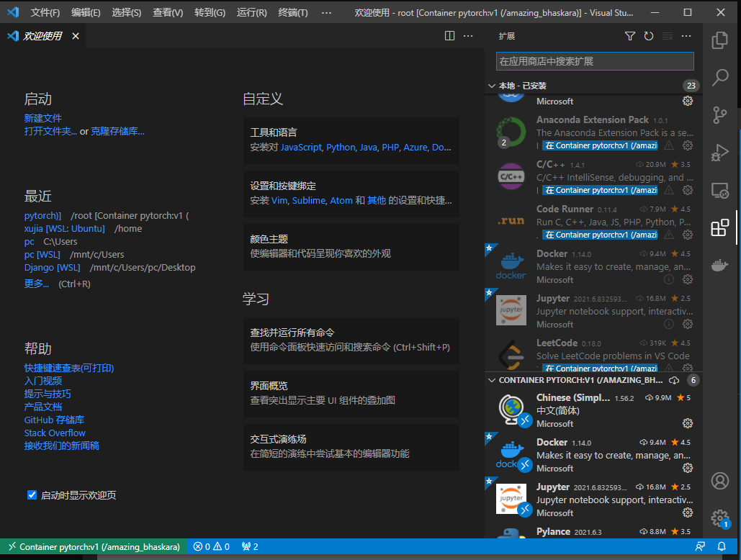The width and height of the screenshot is (741, 560).
Task: Open manage gear for container Jupyter extension
Action: [688, 512]
